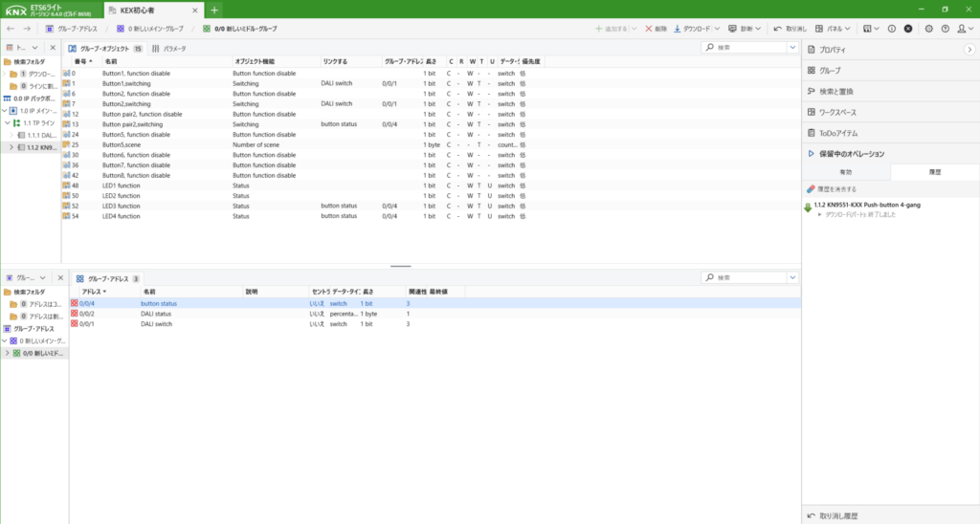Click the download (ダウンロード) arrow icon
Image resolution: width=980 pixels, height=524 pixels.
(679, 29)
